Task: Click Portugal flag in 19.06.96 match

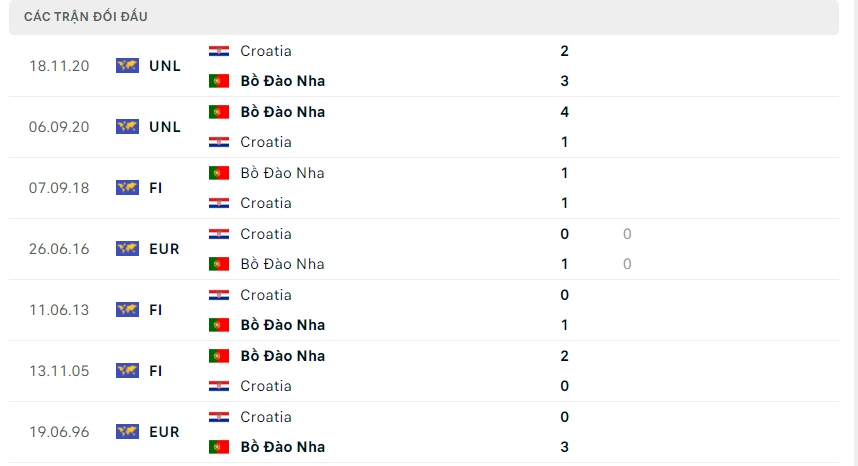Action: click(x=220, y=447)
